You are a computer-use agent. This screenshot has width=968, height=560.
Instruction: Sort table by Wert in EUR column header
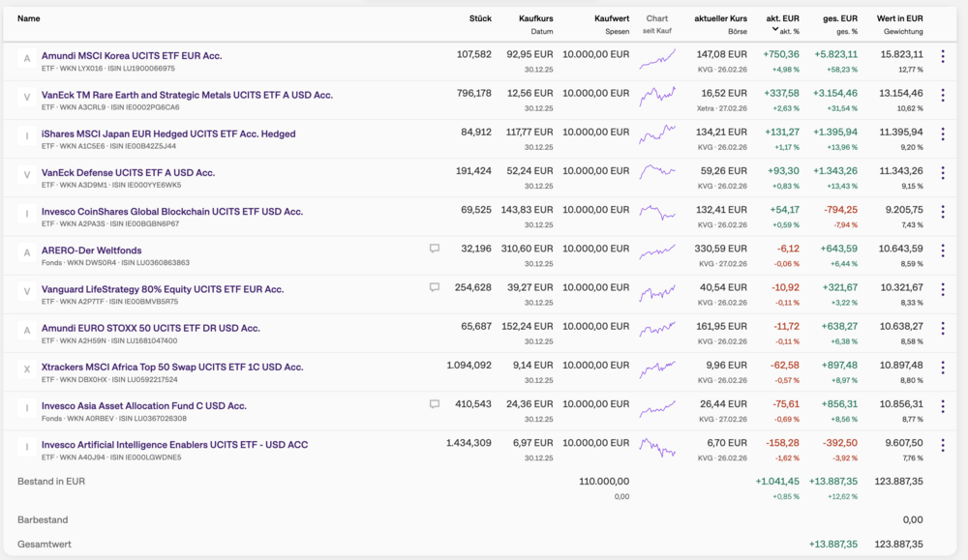point(899,18)
